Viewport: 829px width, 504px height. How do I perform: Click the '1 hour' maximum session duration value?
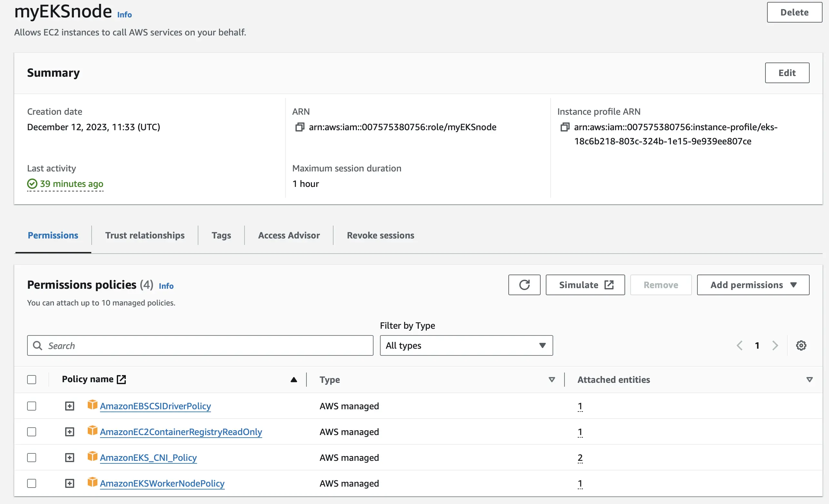(x=305, y=184)
